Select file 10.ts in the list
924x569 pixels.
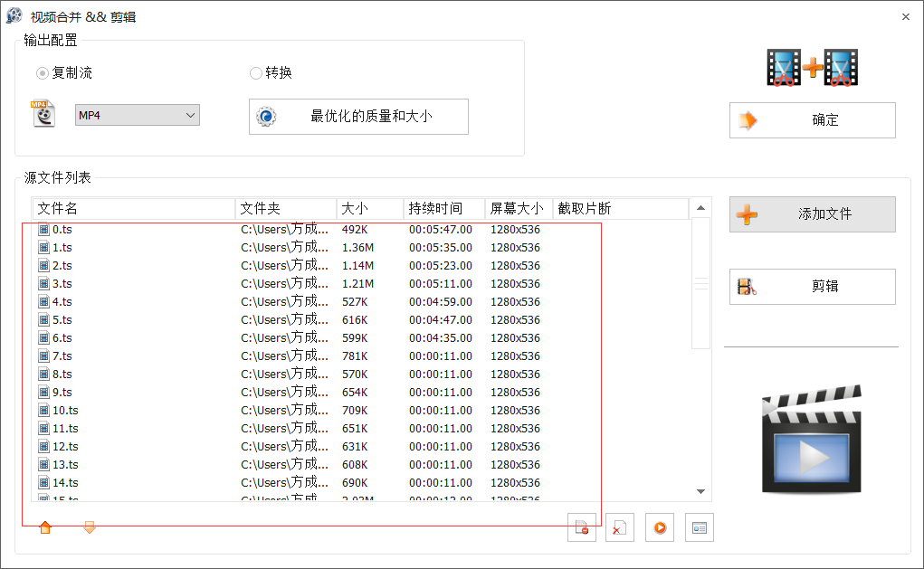pos(65,411)
